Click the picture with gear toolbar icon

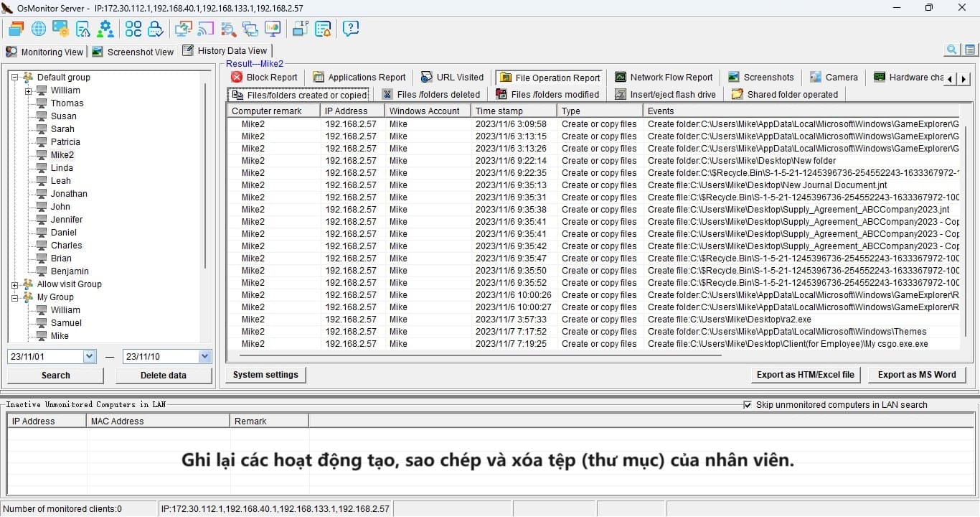coord(61,29)
